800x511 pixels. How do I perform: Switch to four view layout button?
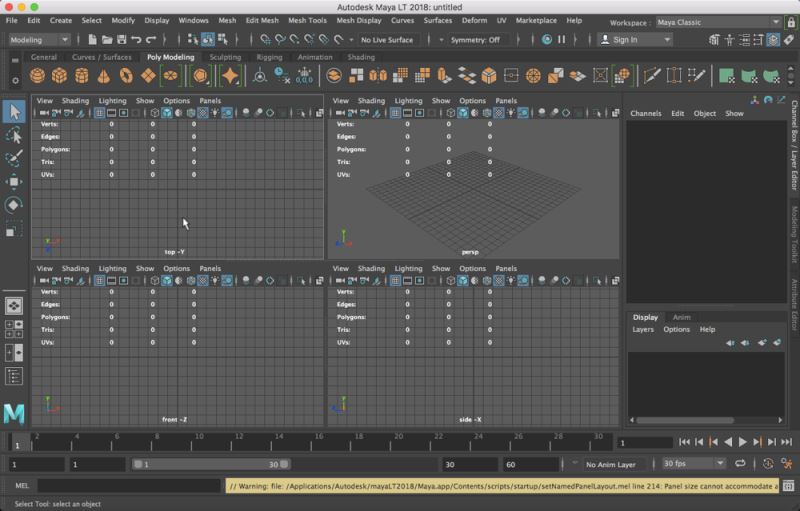click(x=14, y=329)
